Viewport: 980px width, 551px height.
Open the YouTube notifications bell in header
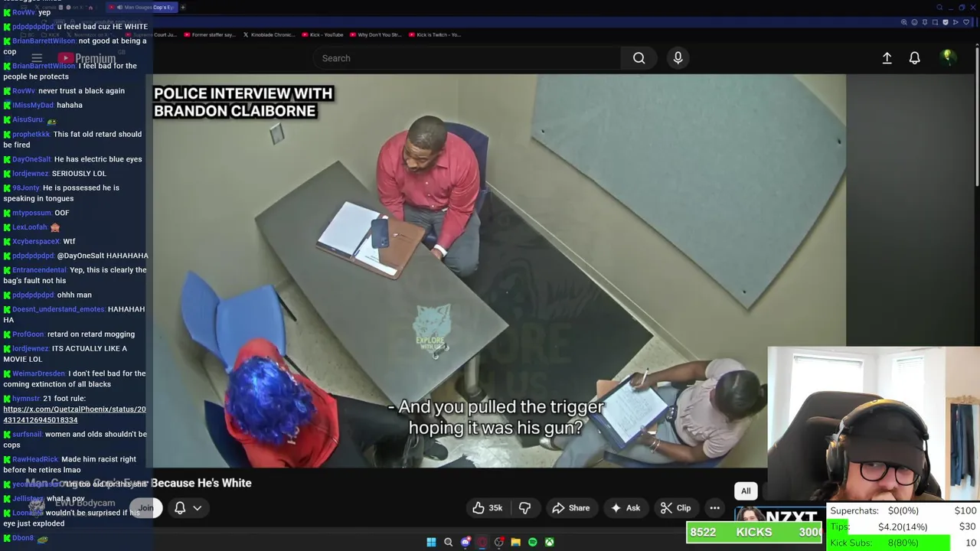pos(914,58)
